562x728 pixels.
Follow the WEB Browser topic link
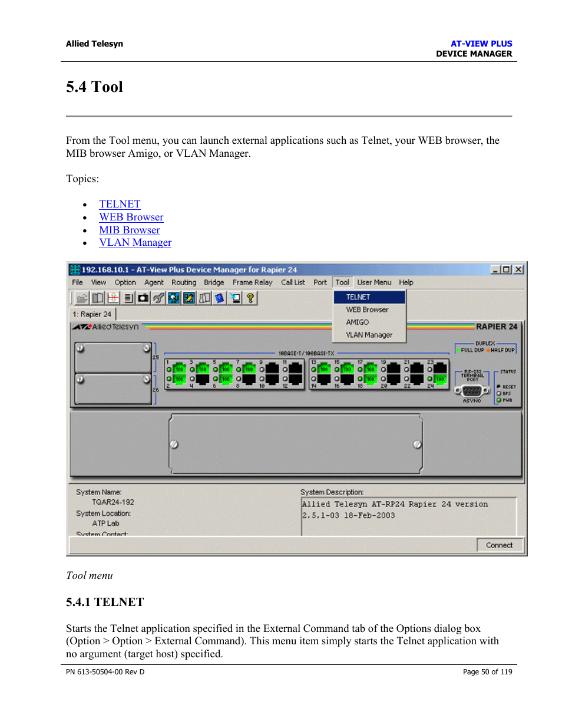tap(131, 217)
